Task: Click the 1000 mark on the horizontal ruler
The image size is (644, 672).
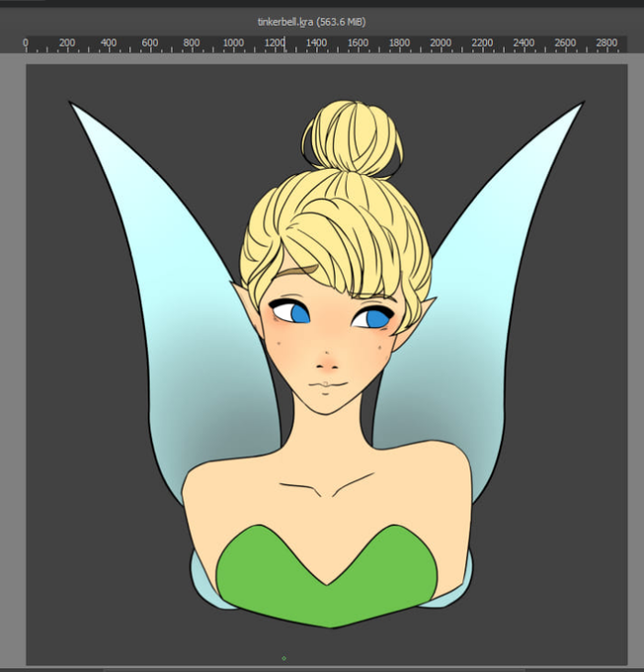Action: (x=233, y=42)
